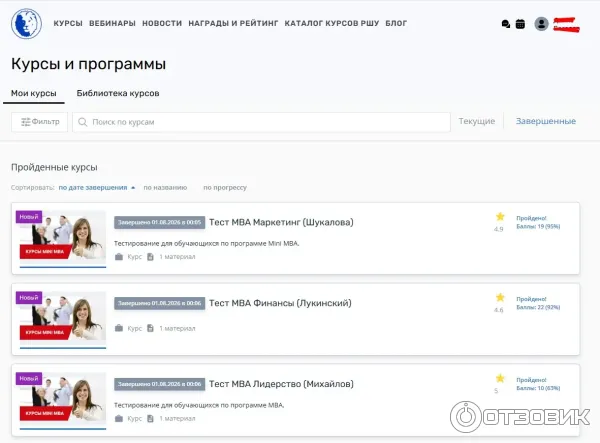
Task: Click completion date badge of Маркетинг course
Action: [159, 223]
